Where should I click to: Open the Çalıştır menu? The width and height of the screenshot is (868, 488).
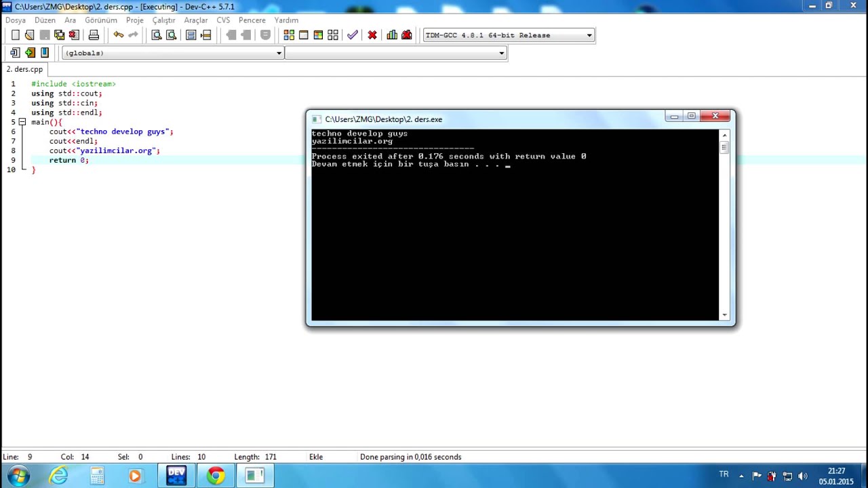pos(163,20)
